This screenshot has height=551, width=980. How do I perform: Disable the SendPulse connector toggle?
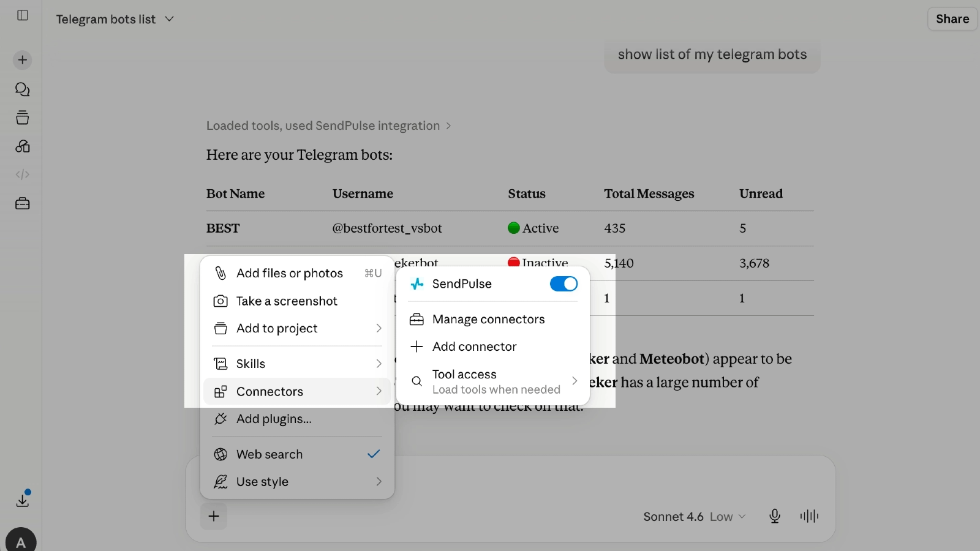click(x=563, y=284)
